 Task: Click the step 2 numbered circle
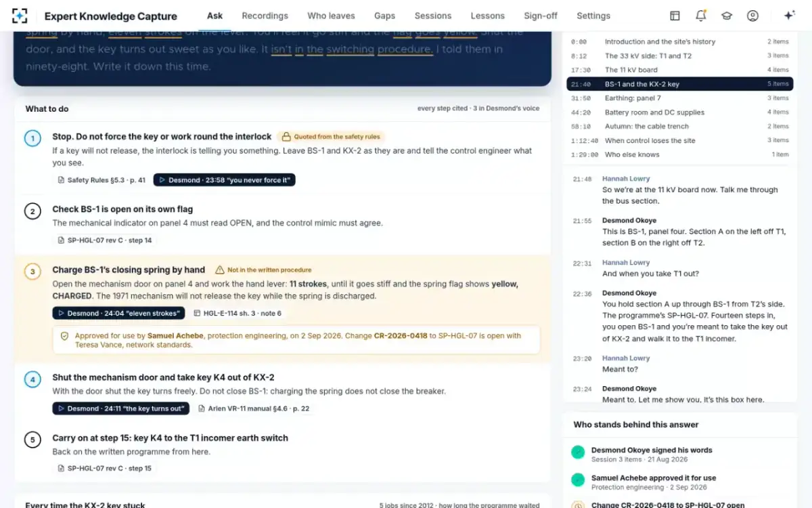click(32, 211)
